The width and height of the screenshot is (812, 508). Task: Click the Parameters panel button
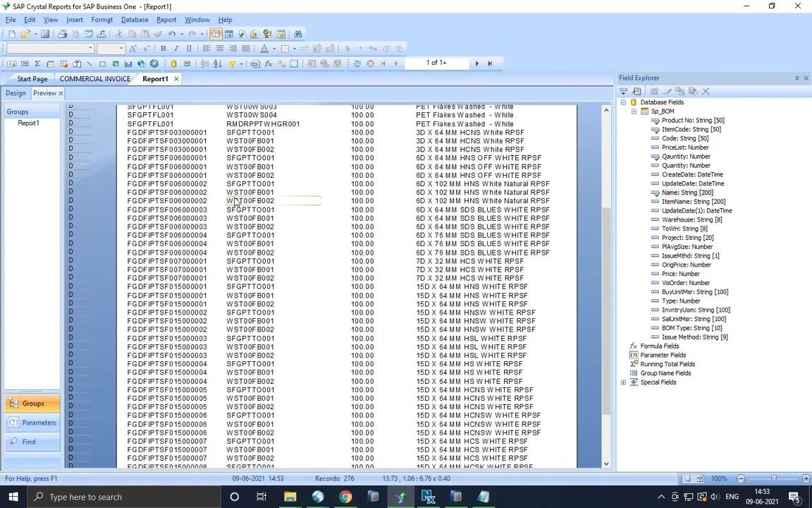[x=32, y=423]
